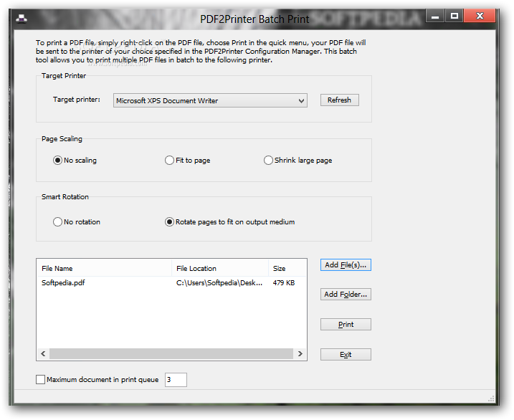Click the Refresh button

[339, 100]
